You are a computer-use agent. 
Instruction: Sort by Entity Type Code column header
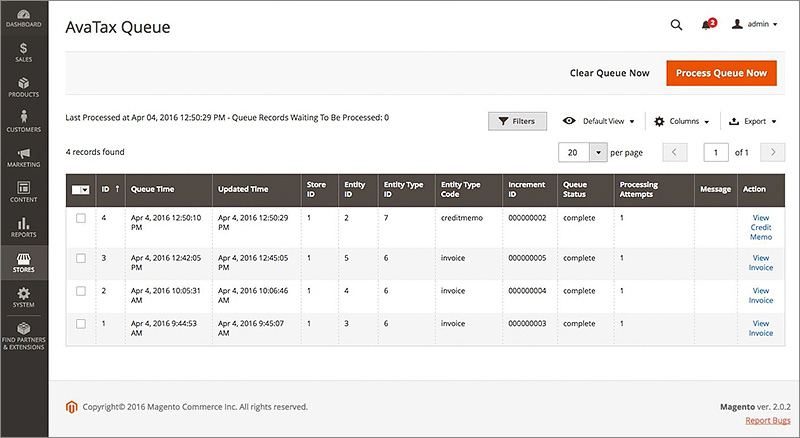point(469,189)
